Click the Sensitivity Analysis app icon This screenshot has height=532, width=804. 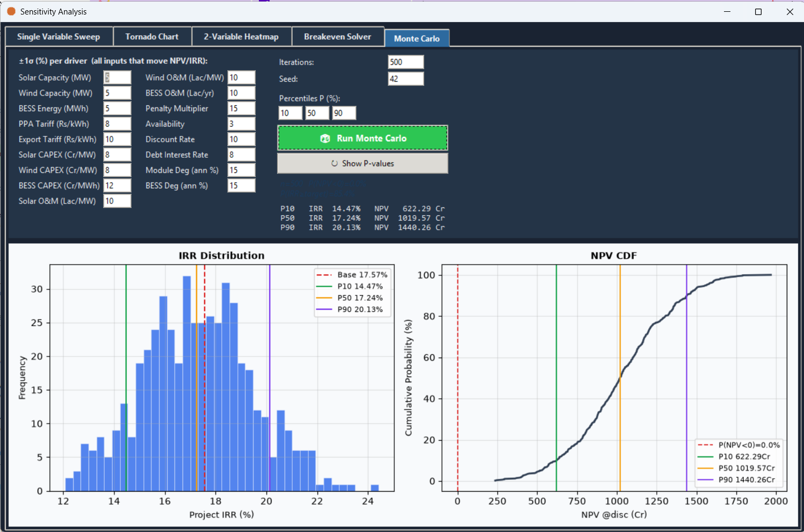pos(11,11)
